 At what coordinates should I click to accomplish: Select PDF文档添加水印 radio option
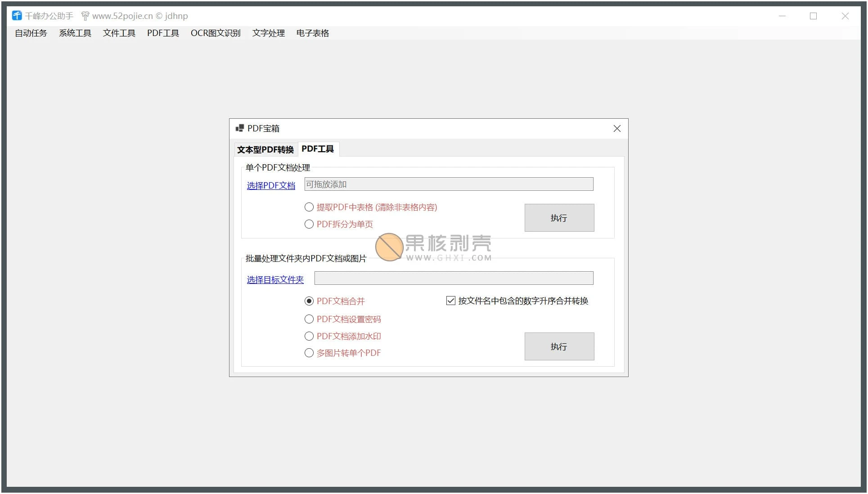click(x=309, y=336)
